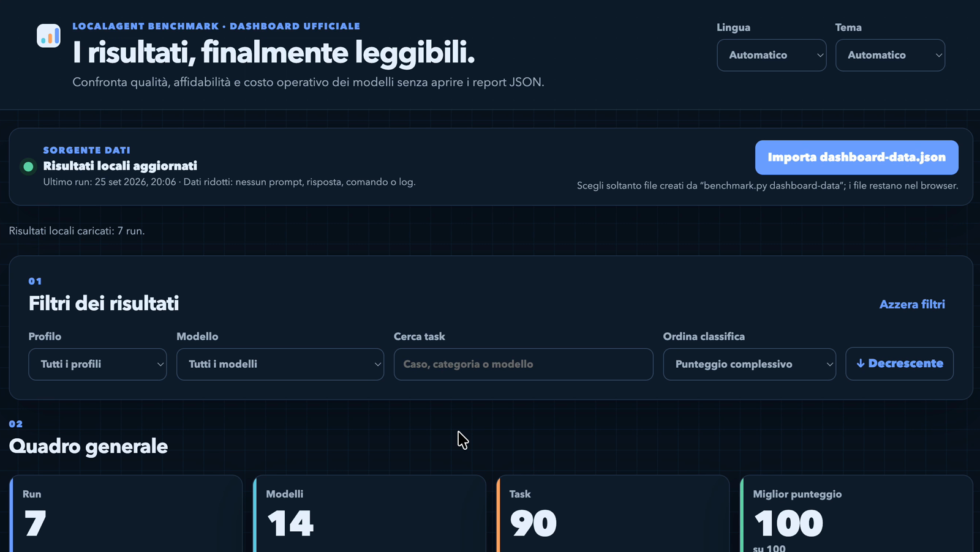Expand the Tutti i modelli selector
Image resolution: width=980 pixels, height=552 pixels.
[280, 364]
